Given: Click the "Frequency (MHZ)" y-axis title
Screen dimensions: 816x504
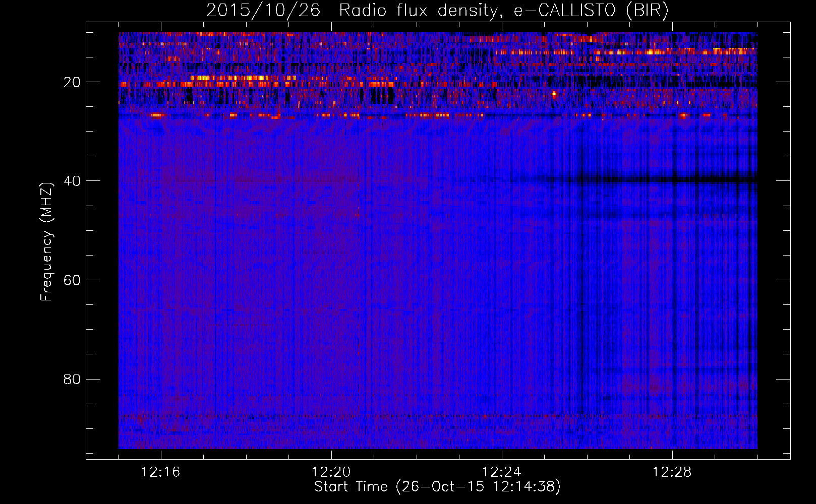Looking at the screenshot, I should (46, 242).
